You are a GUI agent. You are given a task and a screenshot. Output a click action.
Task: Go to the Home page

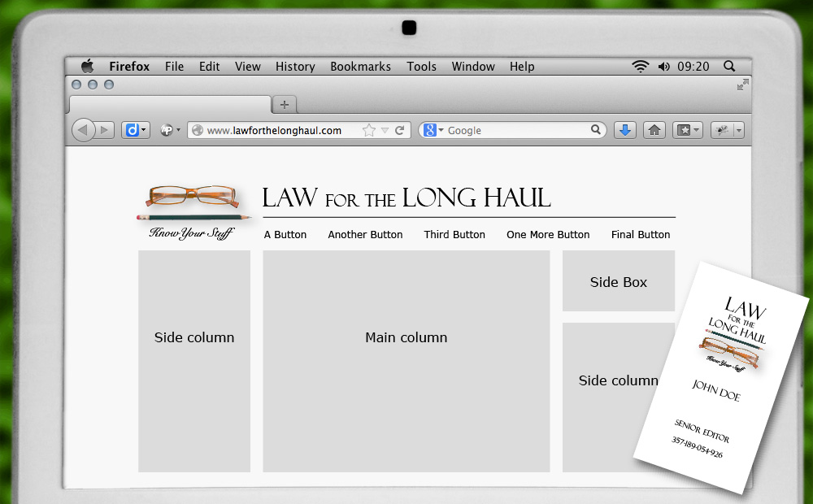coord(654,130)
